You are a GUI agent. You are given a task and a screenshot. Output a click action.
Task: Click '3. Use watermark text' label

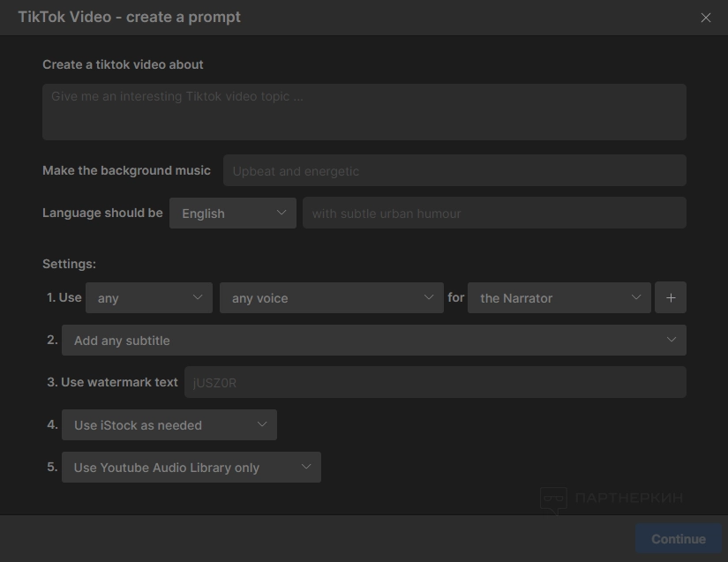point(112,382)
